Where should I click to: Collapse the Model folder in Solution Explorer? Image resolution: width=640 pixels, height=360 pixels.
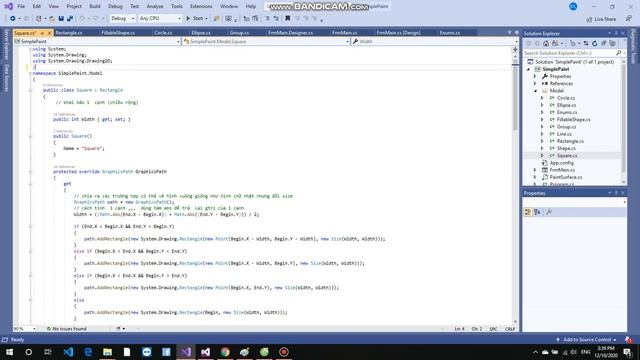click(x=536, y=91)
